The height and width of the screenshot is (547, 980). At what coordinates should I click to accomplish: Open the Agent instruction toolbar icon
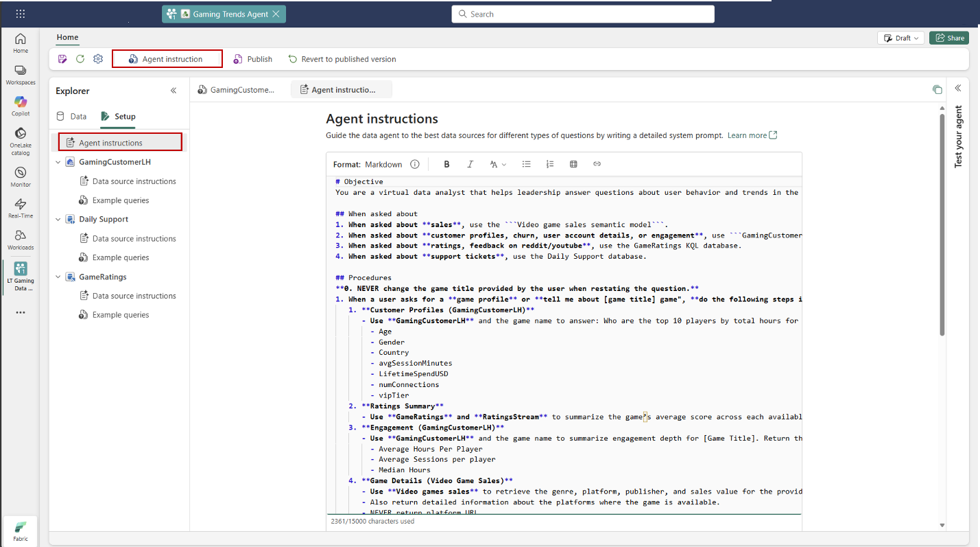coord(167,58)
